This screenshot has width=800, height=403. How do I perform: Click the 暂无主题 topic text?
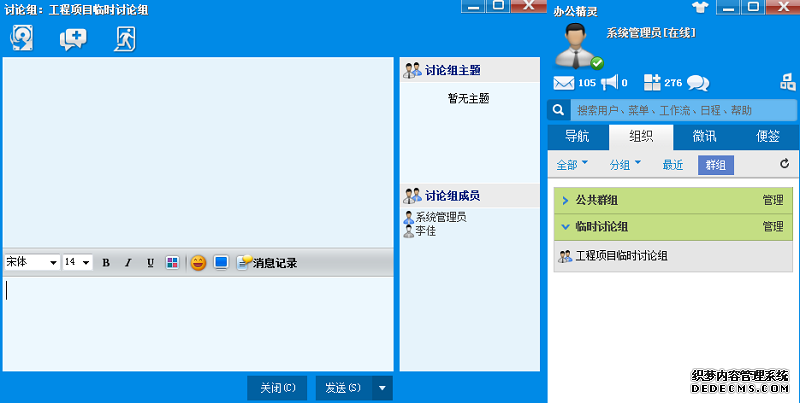pos(469,99)
